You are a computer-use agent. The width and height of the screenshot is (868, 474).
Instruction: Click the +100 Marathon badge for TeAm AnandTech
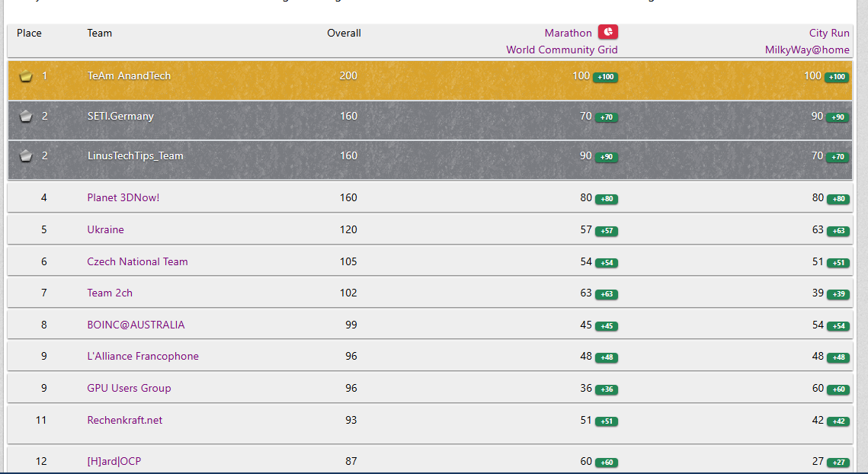(x=606, y=77)
